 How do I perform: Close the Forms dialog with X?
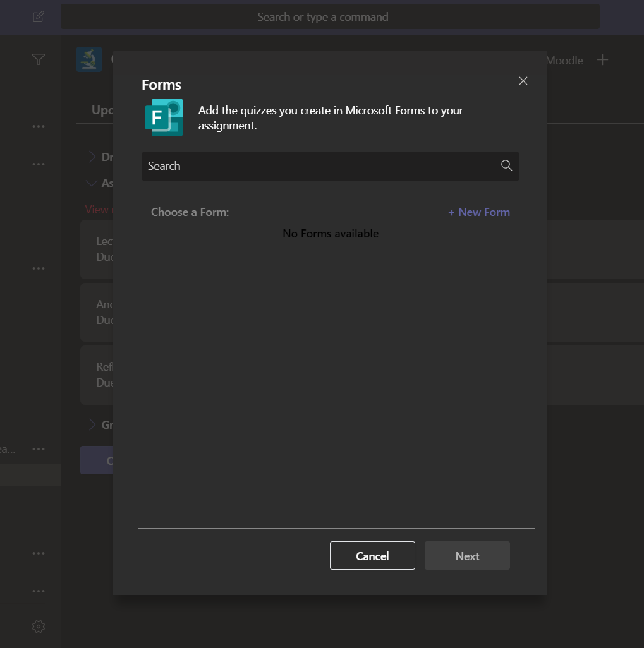click(523, 81)
